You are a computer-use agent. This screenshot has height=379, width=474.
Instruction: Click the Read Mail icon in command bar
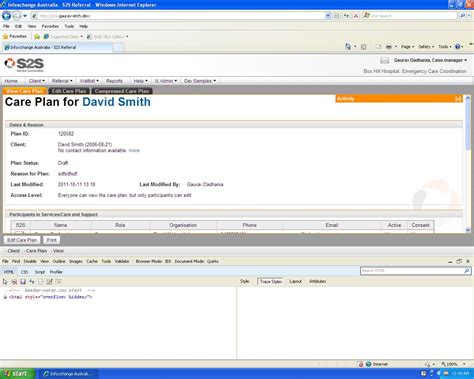[x=378, y=47]
